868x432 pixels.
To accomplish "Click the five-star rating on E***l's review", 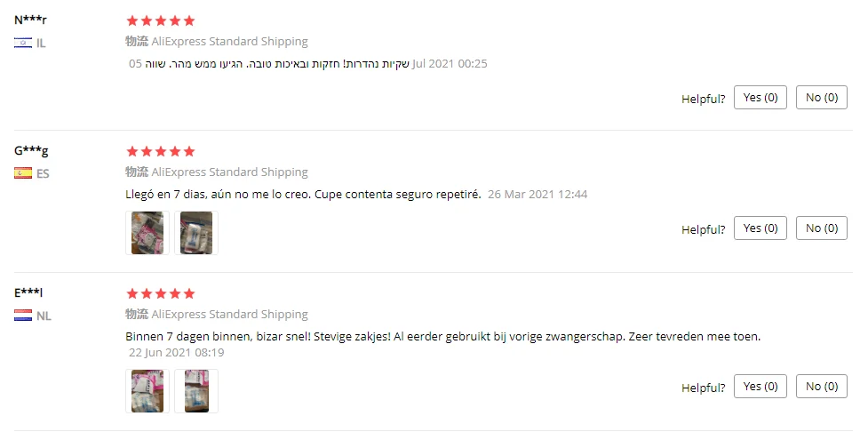I will pyautogui.click(x=161, y=293).
